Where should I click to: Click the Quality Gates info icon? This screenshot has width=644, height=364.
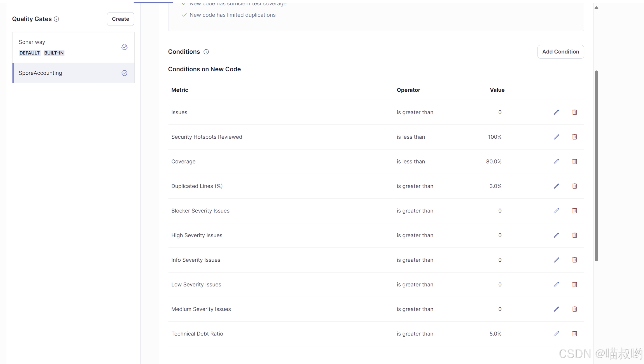pyautogui.click(x=56, y=19)
